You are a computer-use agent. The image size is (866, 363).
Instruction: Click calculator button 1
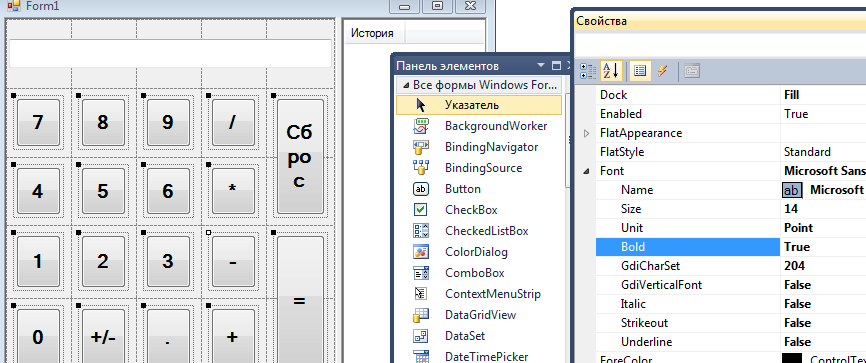(x=38, y=261)
